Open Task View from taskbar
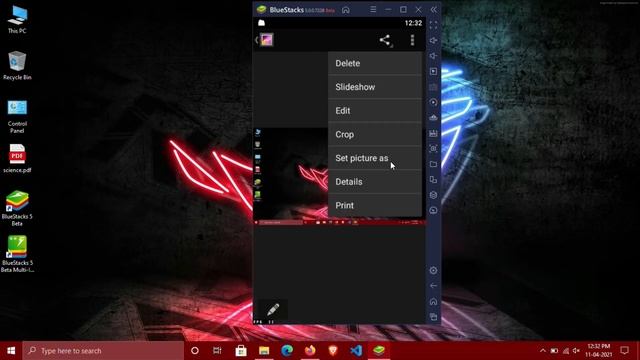 (x=217, y=351)
